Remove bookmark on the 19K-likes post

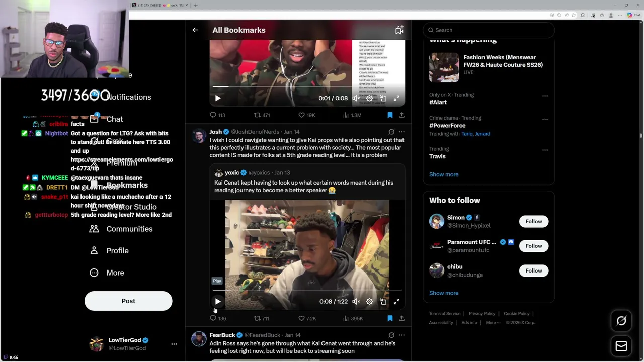coord(390,115)
